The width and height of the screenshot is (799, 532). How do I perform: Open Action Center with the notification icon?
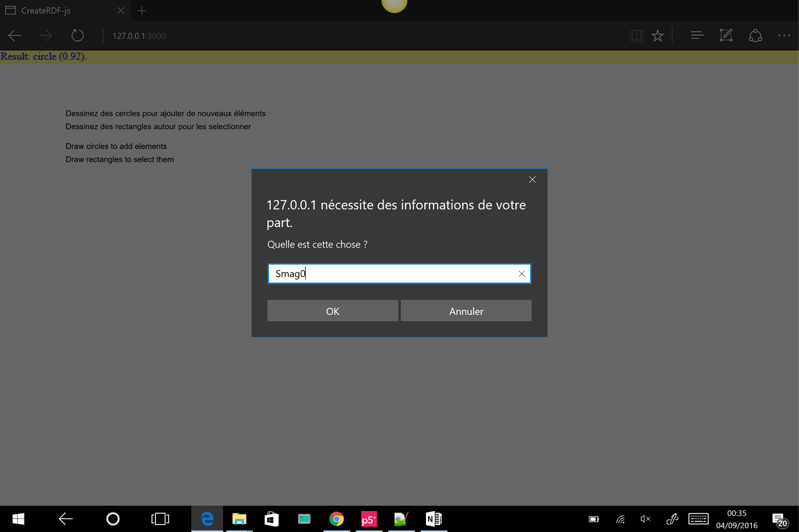[779, 519]
